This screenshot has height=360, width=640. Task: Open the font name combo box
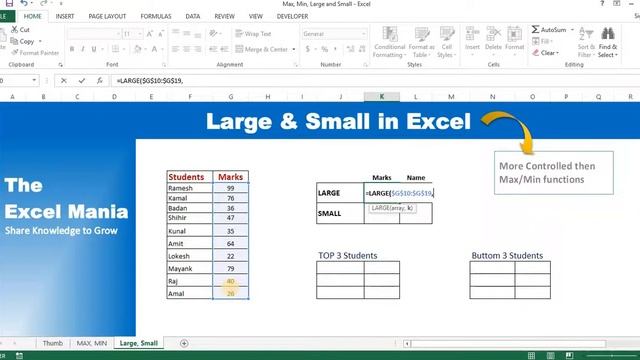click(94, 33)
